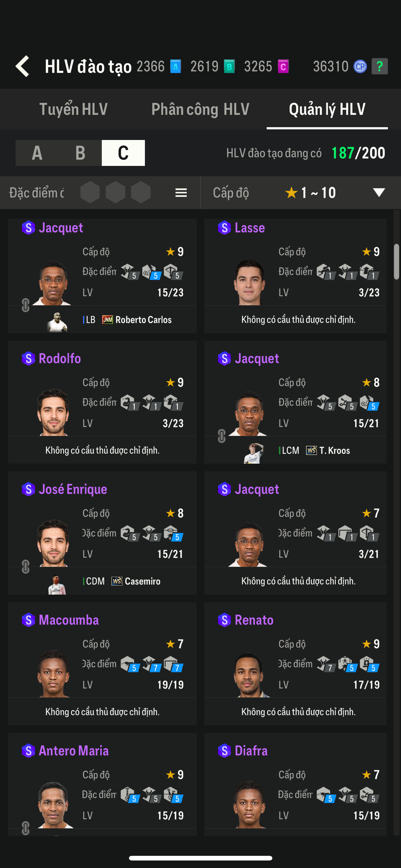Image resolution: width=401 pixels, height=868 pixels.
Task: Open the trait filter list icon
Action: [181, 193]
